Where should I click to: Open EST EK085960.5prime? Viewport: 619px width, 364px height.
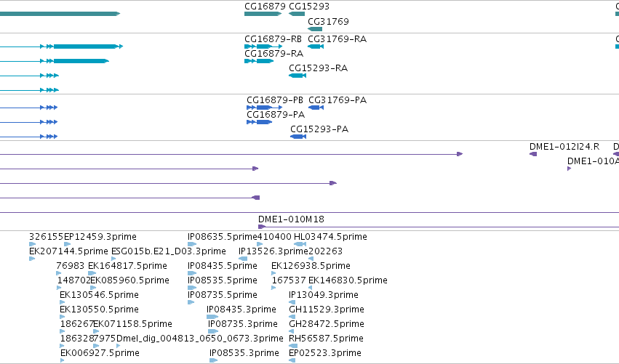point(129,280)
